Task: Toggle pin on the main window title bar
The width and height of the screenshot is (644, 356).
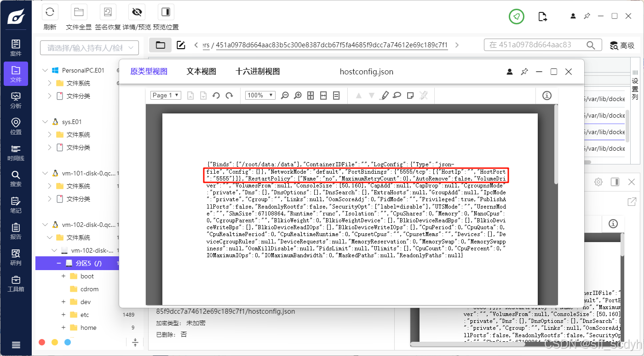Action: point(587,16)
